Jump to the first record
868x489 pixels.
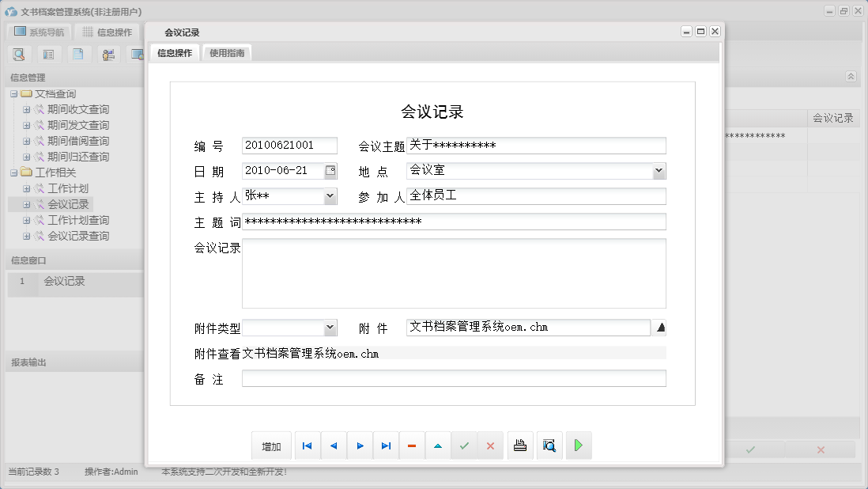pos(307,445)
